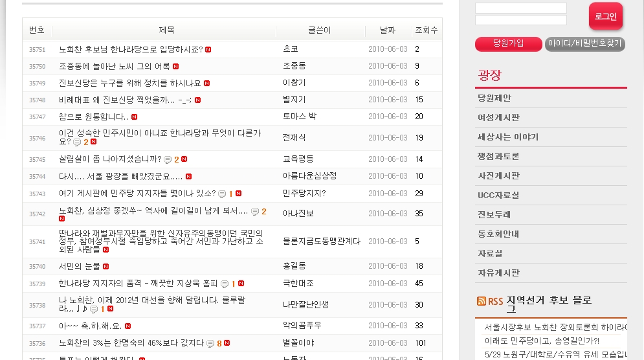644x360 pixels.
Task: Click author name 토마스 박
Action: (300, 117)
